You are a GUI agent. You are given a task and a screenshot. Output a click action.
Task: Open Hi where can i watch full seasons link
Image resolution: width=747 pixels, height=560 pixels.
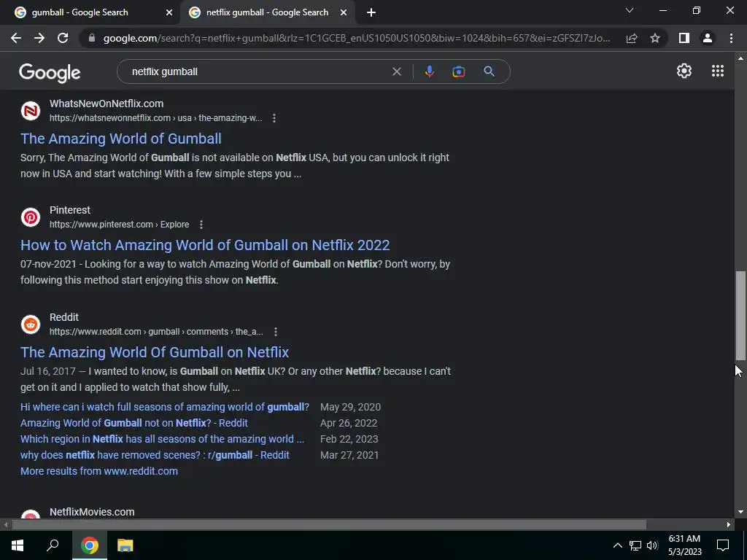[x=165, y=407]
